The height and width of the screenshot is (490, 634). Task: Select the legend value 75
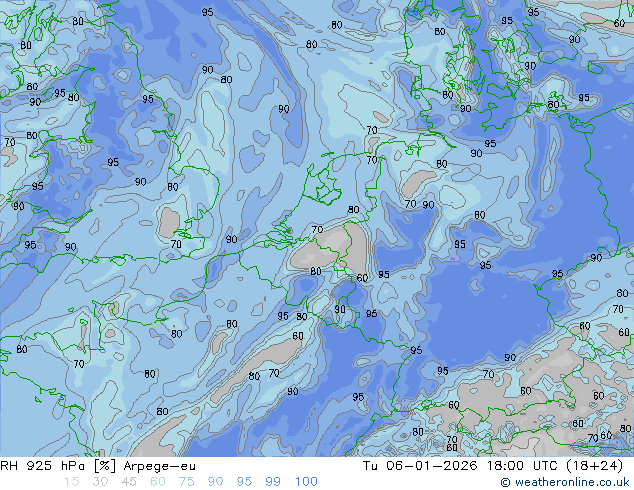[186, 482]
